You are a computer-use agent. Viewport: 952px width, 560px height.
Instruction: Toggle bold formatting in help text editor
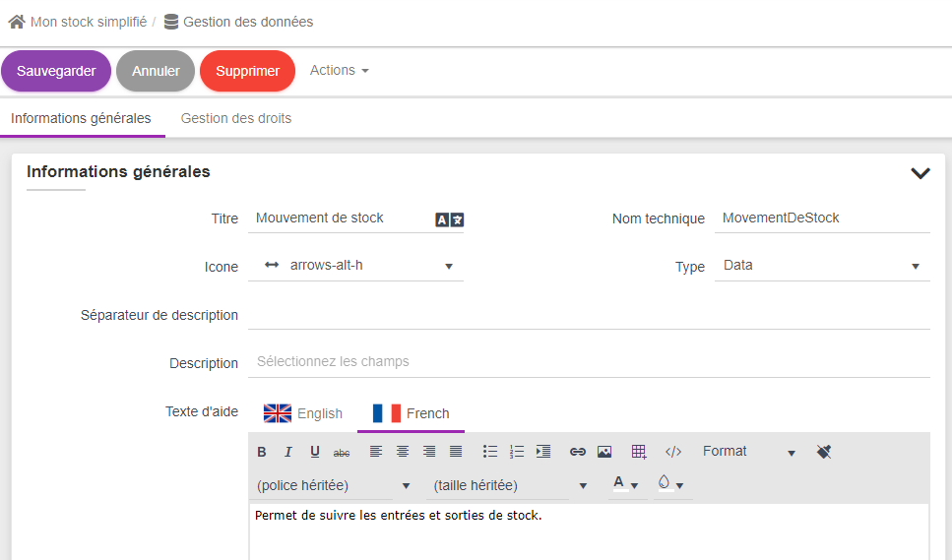(262, 452)
